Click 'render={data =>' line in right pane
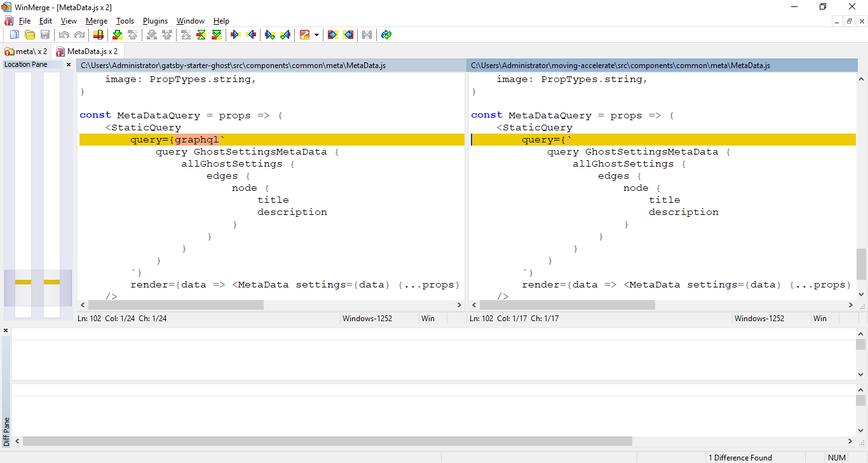Viewport: 868px width, 463px height. pos(686,285)
